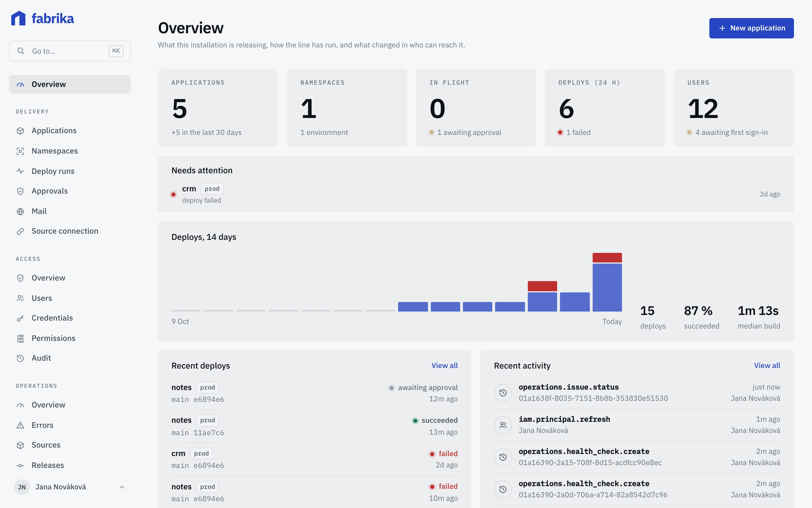
Task: Click the Users stat card
Action: point(734,108)
